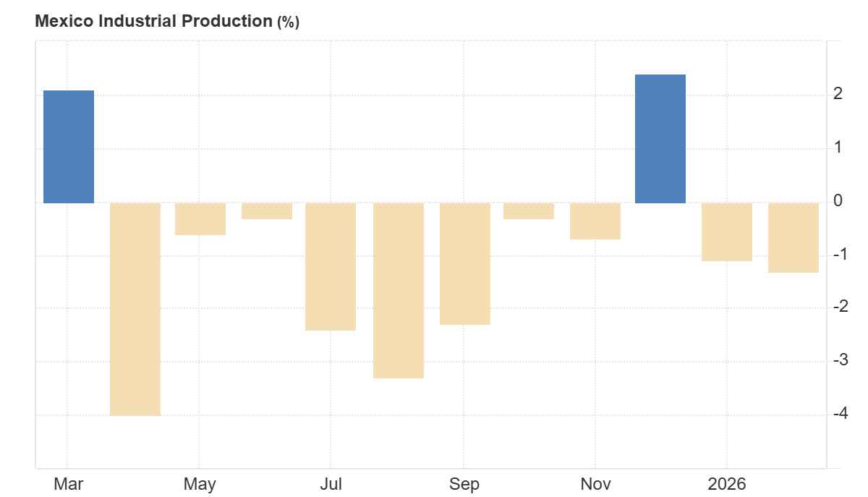Select the August bar reaching below -3
Screen dimensions: 868x497
click(399, 290)
